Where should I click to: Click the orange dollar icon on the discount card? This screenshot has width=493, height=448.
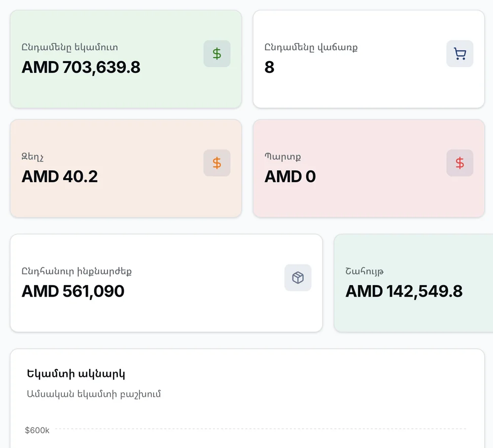[217, 163]
